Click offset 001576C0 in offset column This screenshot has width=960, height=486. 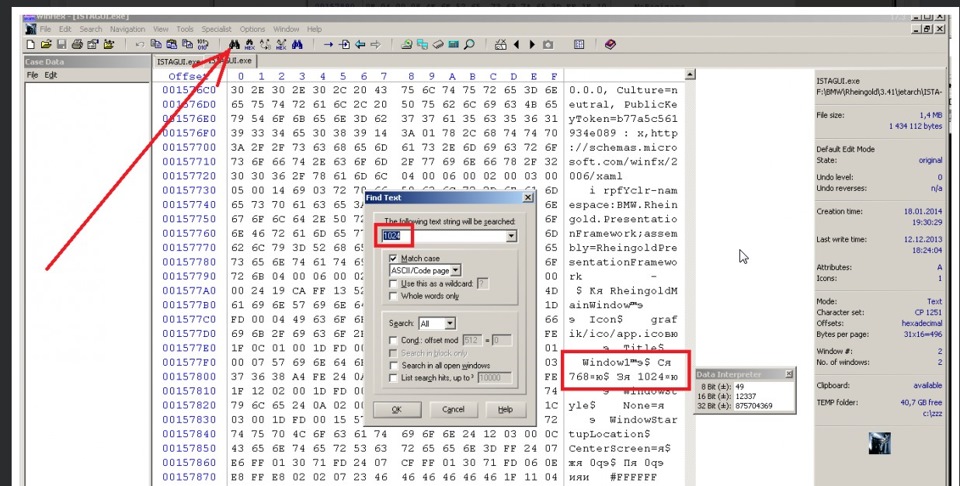click(189, 90)
